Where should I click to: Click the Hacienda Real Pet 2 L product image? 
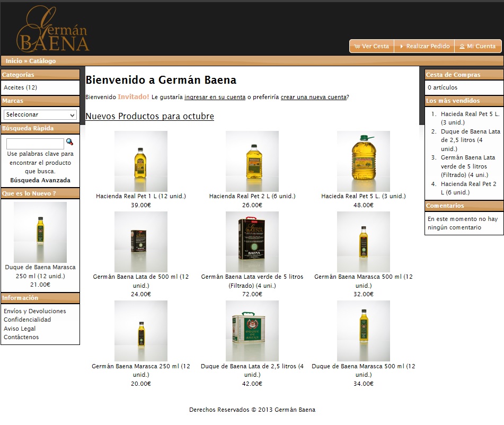click(x=252, y=161)
